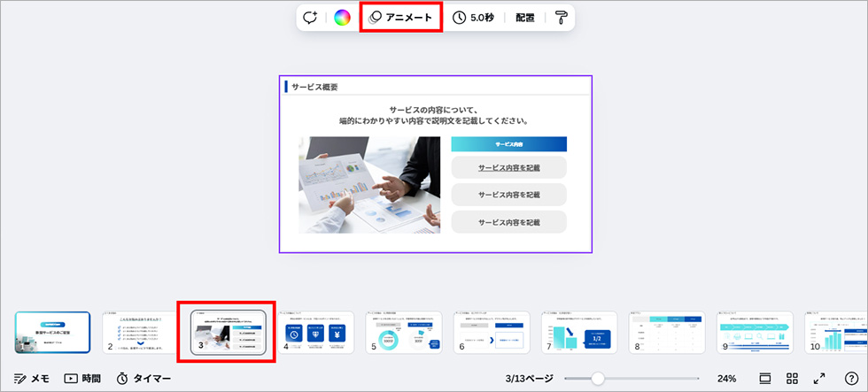Open the アニメート animation panel

point(400,18)
